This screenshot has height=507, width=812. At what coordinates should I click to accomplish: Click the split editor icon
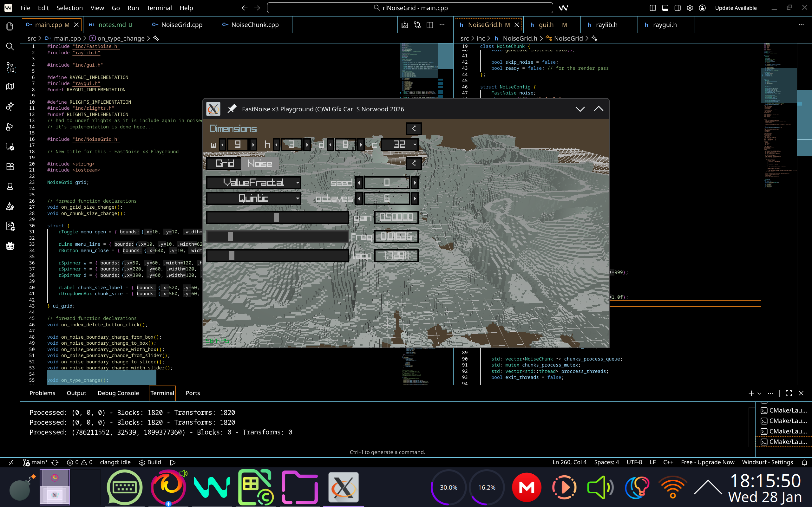(x=430, y=25)
